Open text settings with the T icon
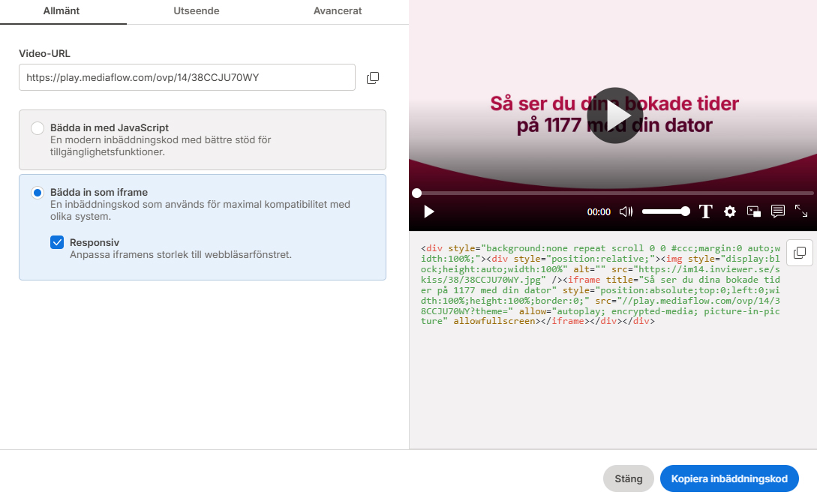817x504 pixels. tap(705, 212)
